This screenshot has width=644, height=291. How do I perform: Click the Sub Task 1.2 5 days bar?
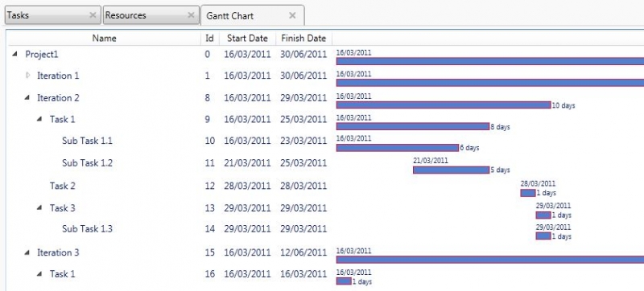point(451,170)
